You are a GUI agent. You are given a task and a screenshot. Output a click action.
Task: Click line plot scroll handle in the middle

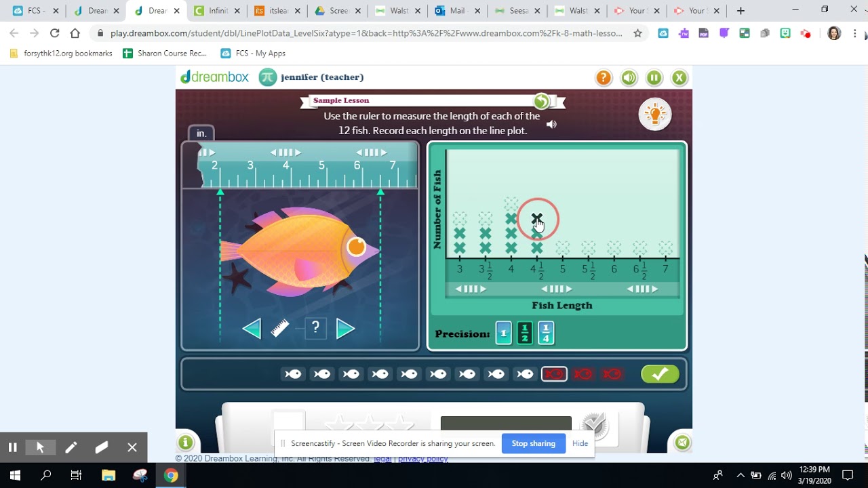556,289
